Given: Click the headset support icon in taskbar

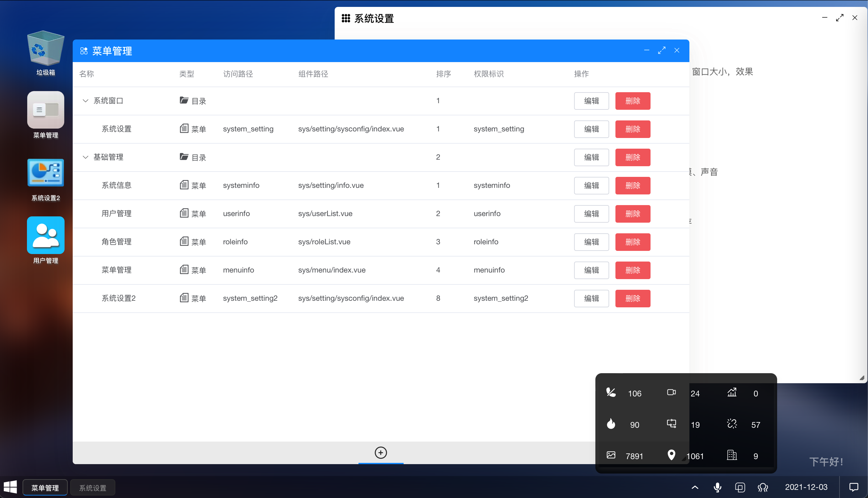Looking at the screenshot, I should (763, 487).
